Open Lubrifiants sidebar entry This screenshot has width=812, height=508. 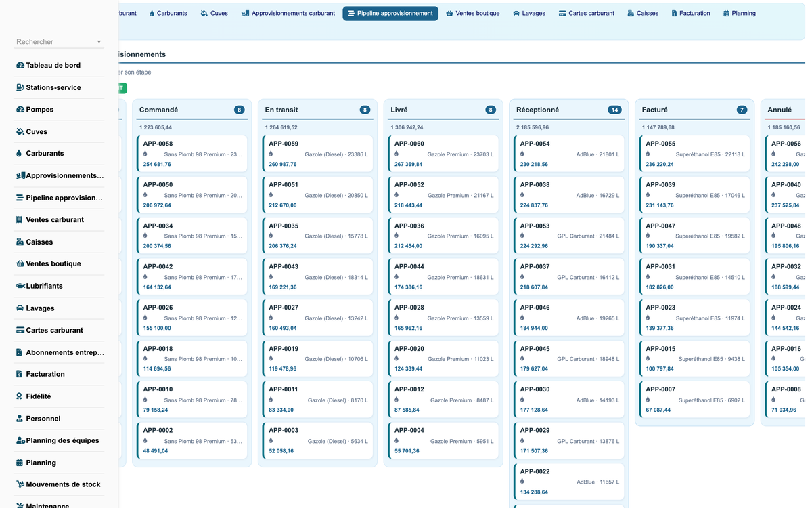pyautogui.click(x=60, y=286)
